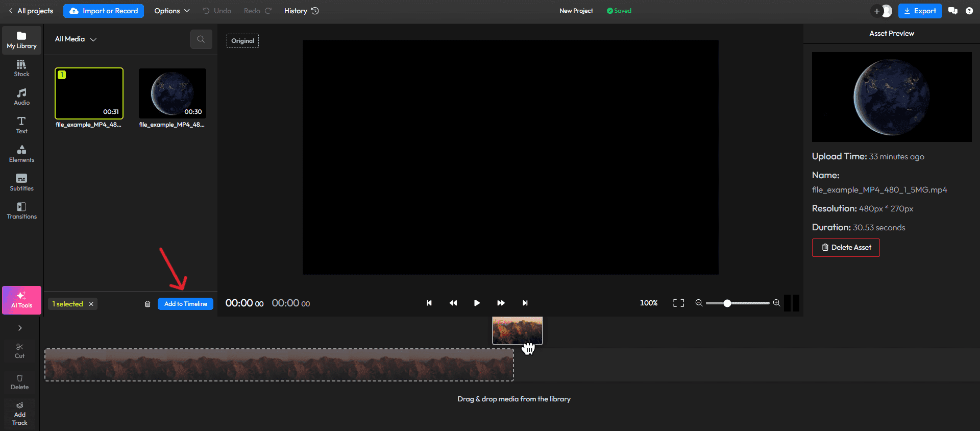Delete selected media with trash icon
This screenshot has width=980, height=431.
148,304
